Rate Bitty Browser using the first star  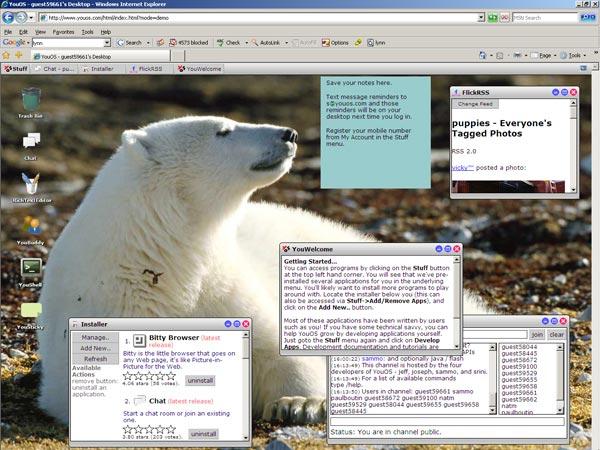pyautogui.click(x=127, y=377)
